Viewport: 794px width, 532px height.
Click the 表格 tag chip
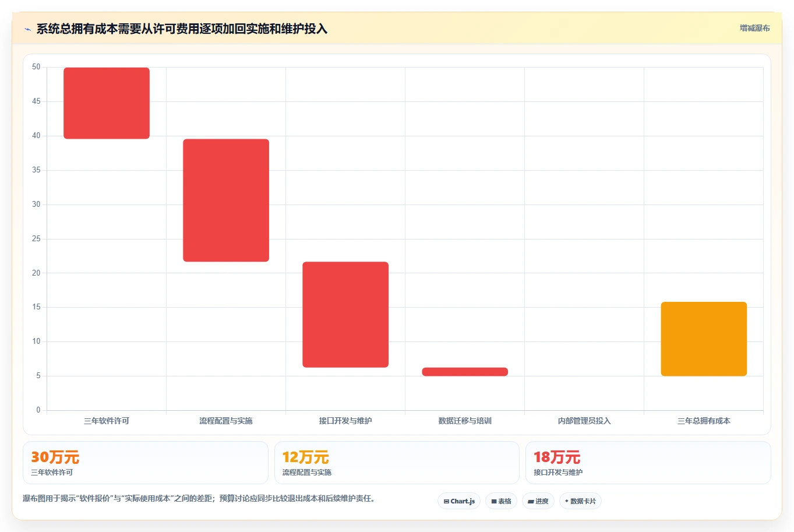pyautogui.click(x=501, y=501)
